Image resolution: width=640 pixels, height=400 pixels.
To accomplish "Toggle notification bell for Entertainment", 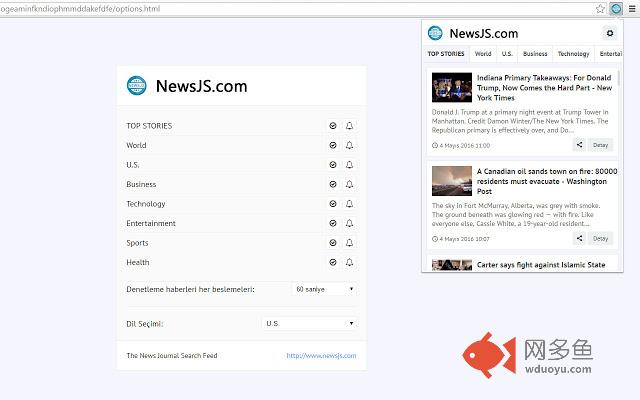I will coord(349,223).
